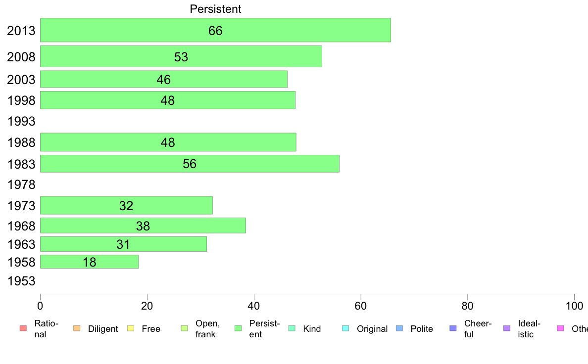Select the 1968 bar labeled 38
588x364 pixels.
[x=143, y=226]
